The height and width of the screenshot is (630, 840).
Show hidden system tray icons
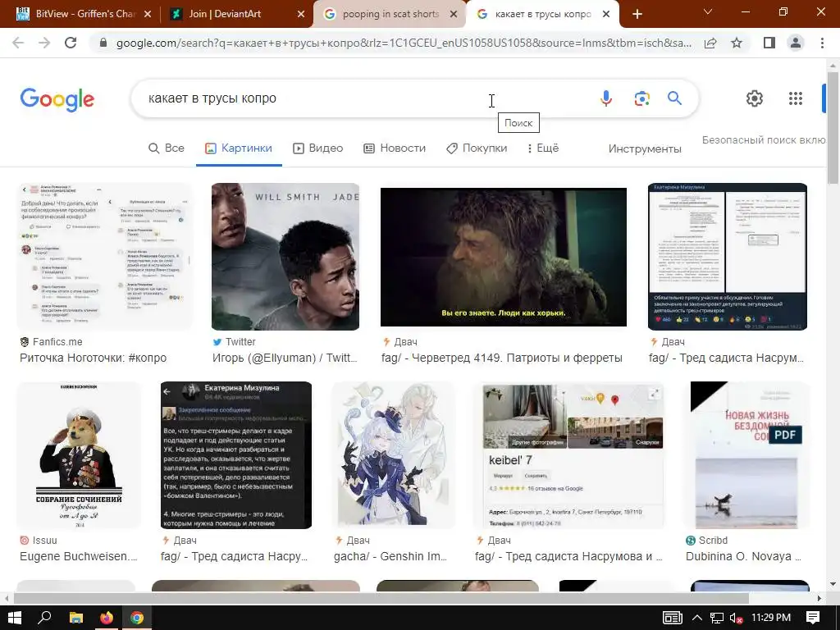tap(697, 618)
